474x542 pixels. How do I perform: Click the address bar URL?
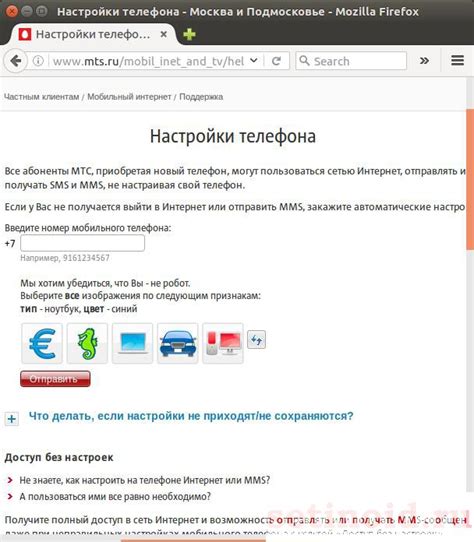tap(148, 62)
